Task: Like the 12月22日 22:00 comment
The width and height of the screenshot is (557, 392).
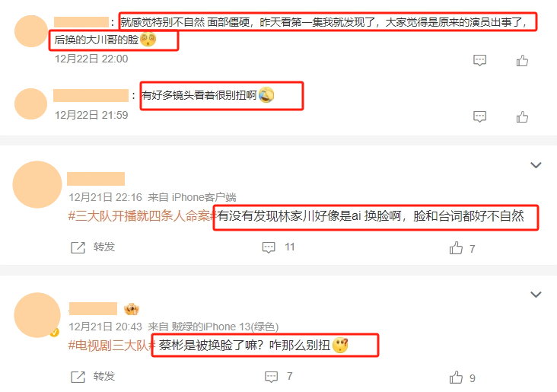Action: pos(522,61)
